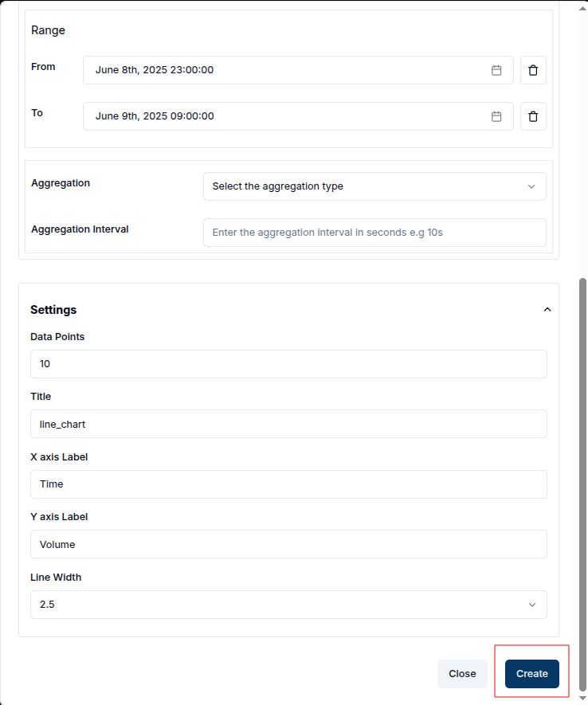The width and height of the screenshot is (588, 705).
Task: Click the Data Points label
Action: (x=57, y=337)
